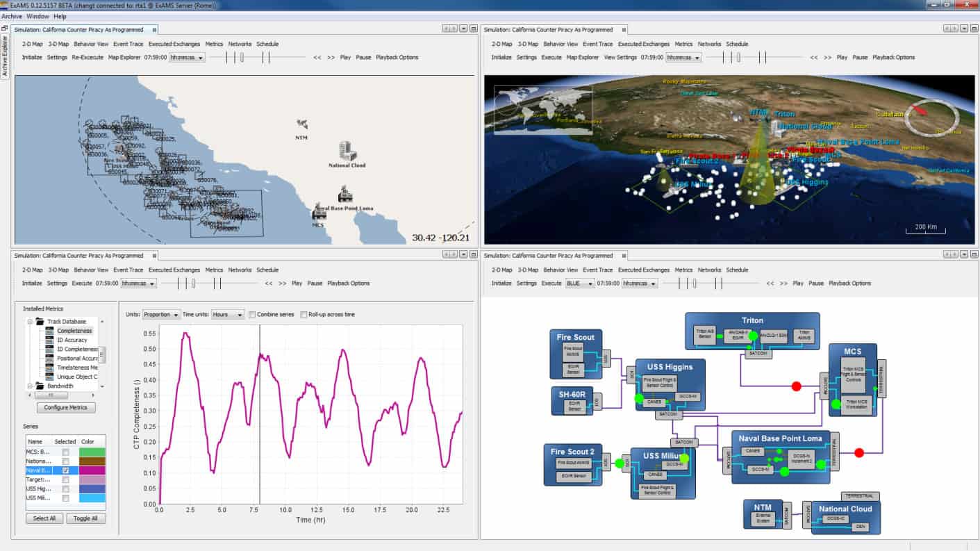Image resolution: width=980 pixels, height=551 pixels.
Task: Check the National series Selected checkbox
Action: [x=65, y=461]
